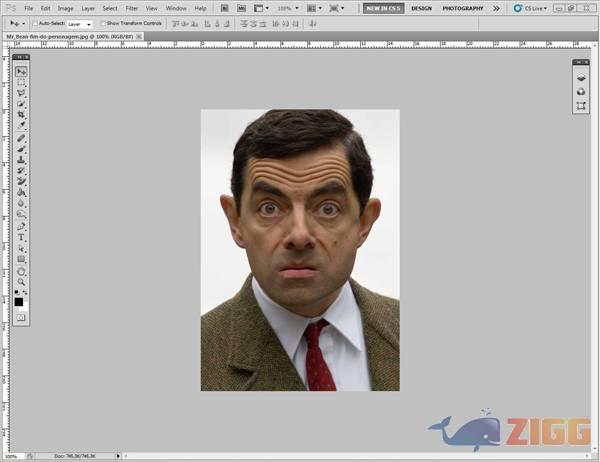Open the Layer menu
The width and height of the screenshot is (600, 462).
click(88, 8)
